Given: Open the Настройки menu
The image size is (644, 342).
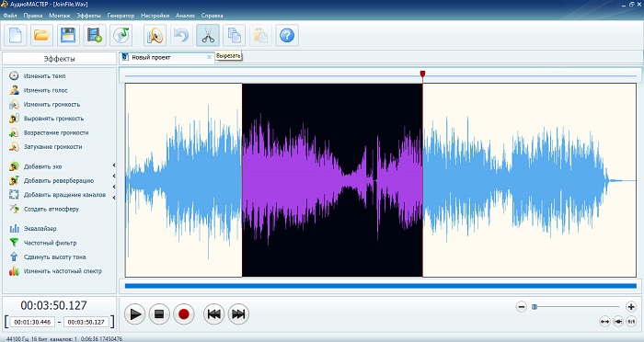Looking at the screenshot, I should [x=155, y=16].
